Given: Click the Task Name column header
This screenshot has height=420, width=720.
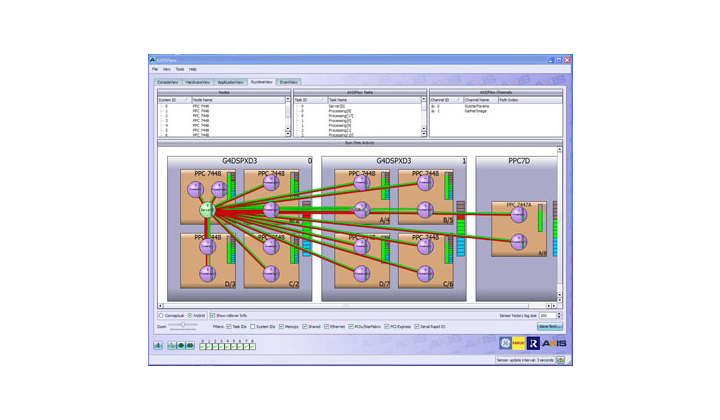Looking at the screenshot, I should click(x=374, y=100).
